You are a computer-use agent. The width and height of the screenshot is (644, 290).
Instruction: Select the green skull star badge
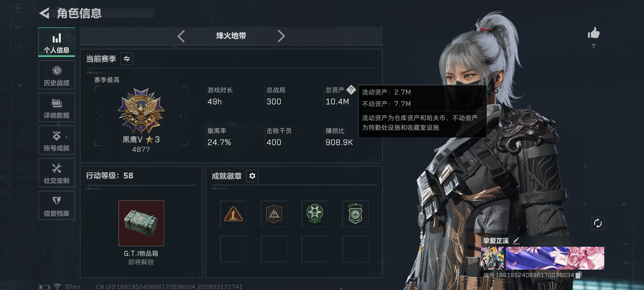point(314,214)
